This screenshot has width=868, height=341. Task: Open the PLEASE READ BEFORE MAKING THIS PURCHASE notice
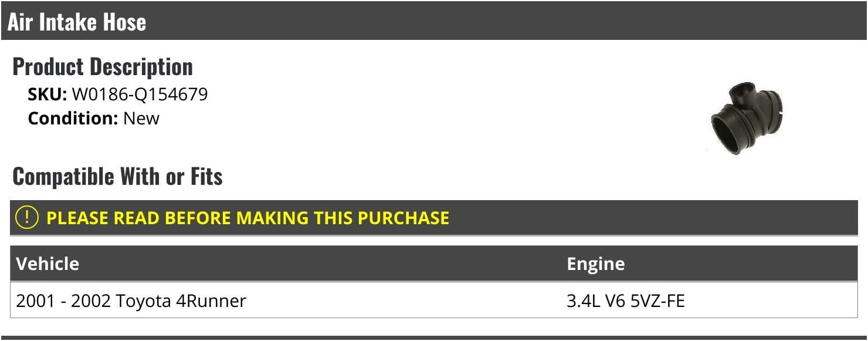point(247,218)
